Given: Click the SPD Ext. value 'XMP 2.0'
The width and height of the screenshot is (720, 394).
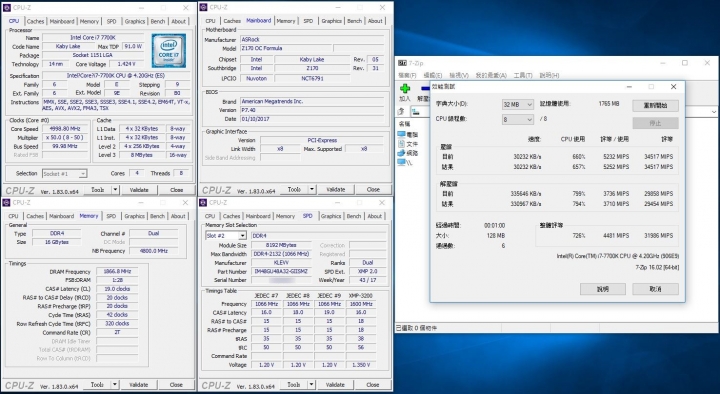Looking at the screenshot, I should pyautogui.click(x=367, y=271).
